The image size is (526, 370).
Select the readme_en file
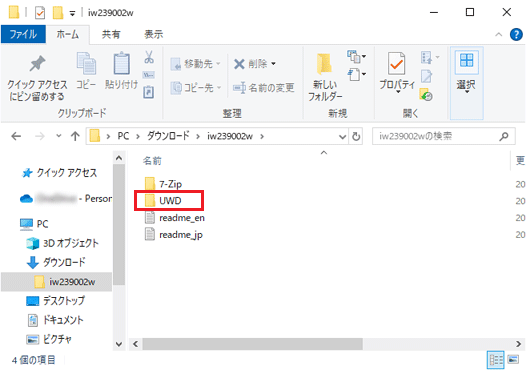pyautogui.click(x=174, y=217)
